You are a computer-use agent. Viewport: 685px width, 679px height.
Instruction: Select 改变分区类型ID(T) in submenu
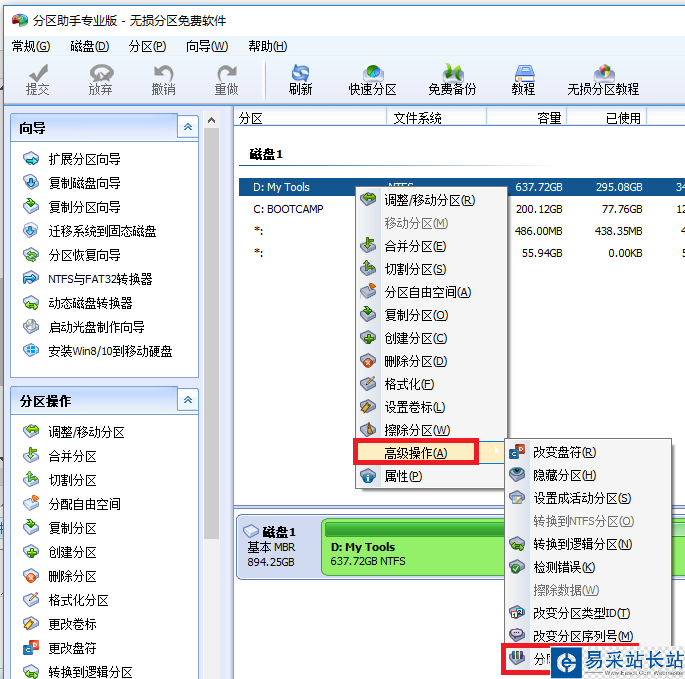[588, 613]
